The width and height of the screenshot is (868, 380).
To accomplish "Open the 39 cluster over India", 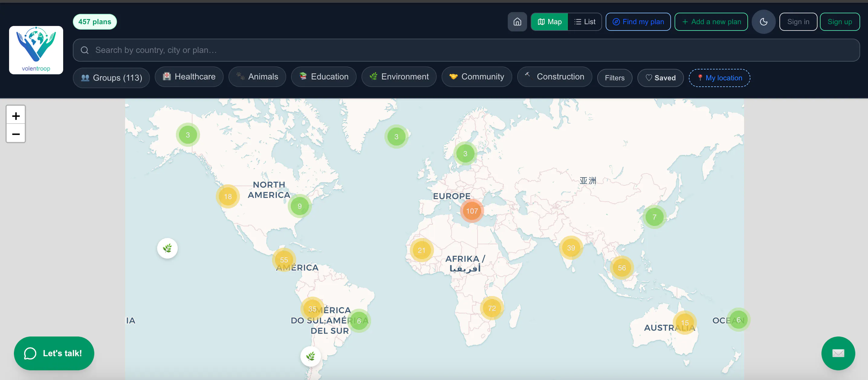I will tap(571, 248).
